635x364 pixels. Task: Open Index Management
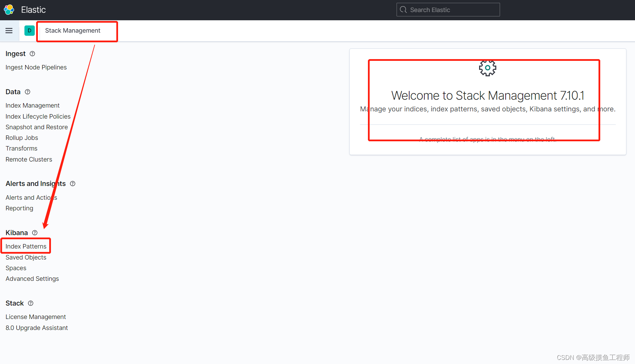[32, 106]
